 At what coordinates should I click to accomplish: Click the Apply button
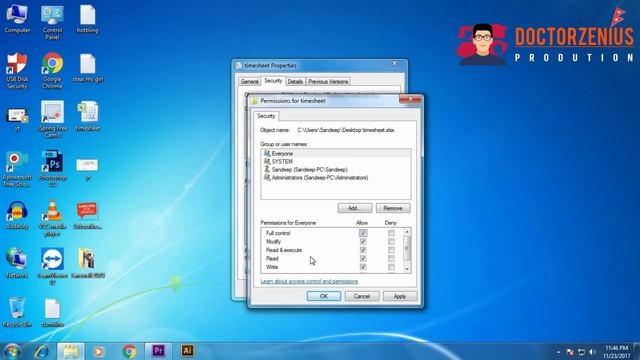(x=400, y=296)
